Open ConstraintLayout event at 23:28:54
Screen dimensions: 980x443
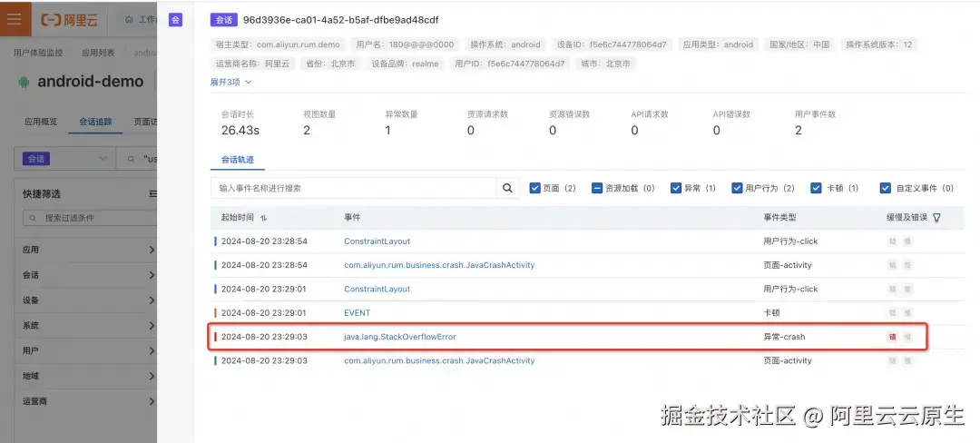click(x=377, y=241)
